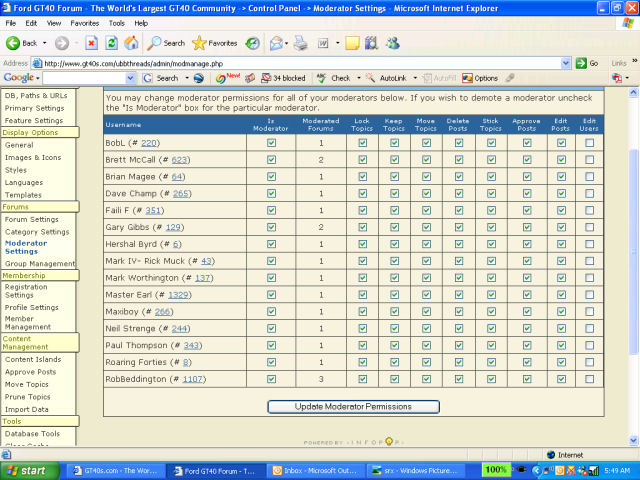Open the Home page icon
Screen dimensions: 640x480
pos(131,43)
